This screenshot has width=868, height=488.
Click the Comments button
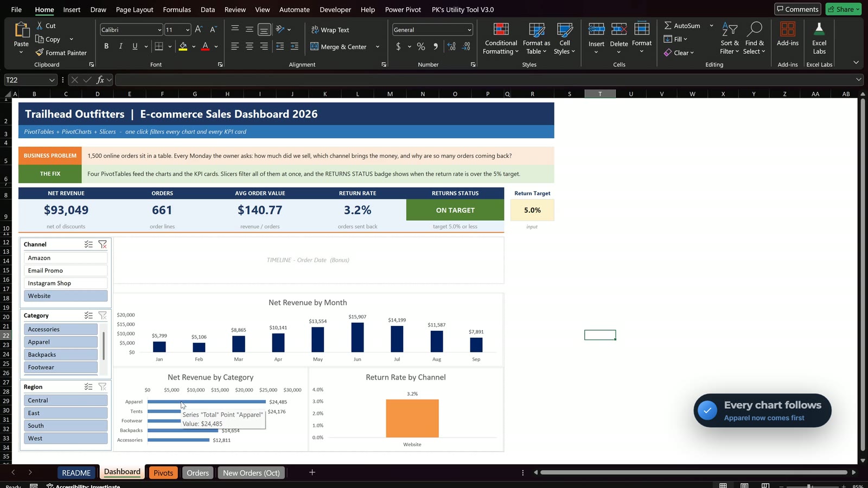click(x=797, y=9)
